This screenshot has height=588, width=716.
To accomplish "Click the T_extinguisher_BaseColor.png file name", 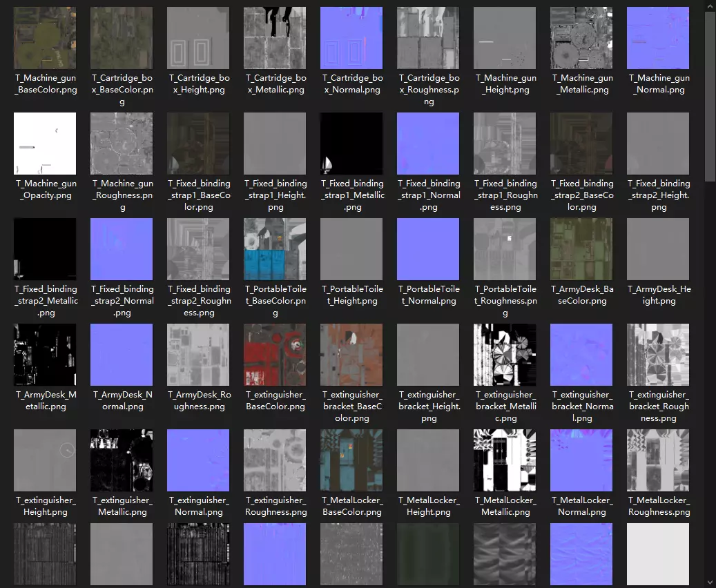I will tap(275, 400).
